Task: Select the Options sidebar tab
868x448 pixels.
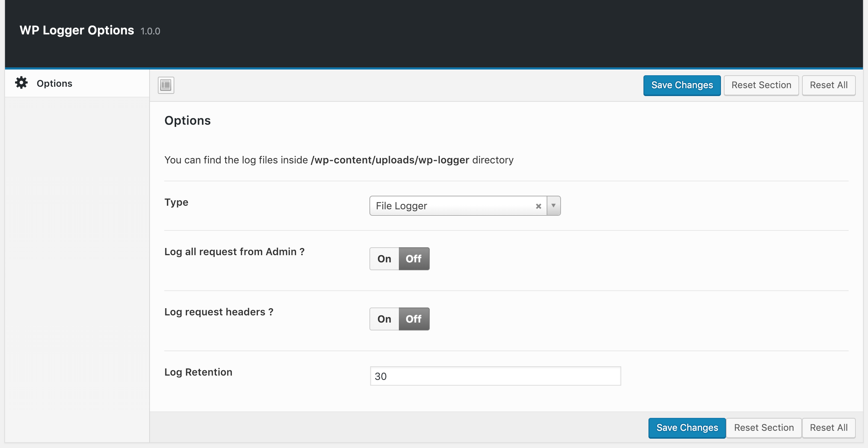Action: coord(77,83)
